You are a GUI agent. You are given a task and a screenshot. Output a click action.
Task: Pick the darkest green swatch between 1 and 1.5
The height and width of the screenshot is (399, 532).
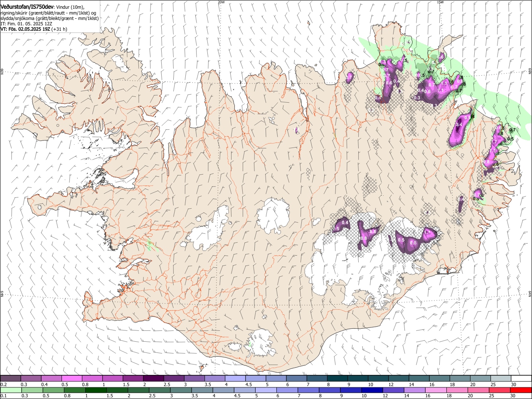96,390
